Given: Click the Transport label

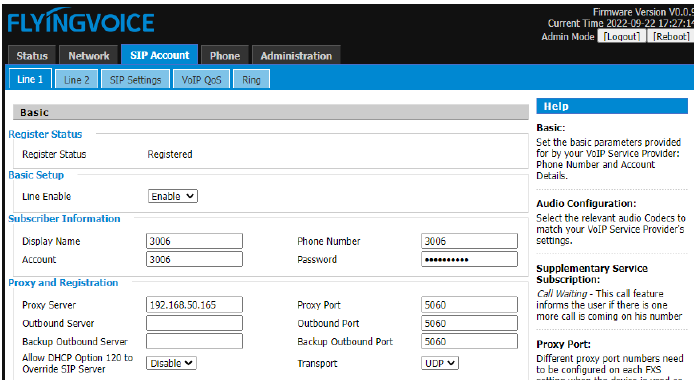Looking at the screenshot, I should (317, 364).
